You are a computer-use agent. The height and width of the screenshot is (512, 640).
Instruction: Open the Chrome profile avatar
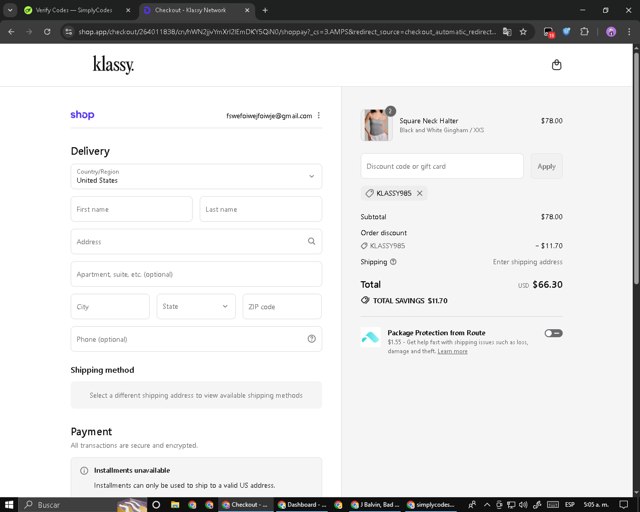611,32
